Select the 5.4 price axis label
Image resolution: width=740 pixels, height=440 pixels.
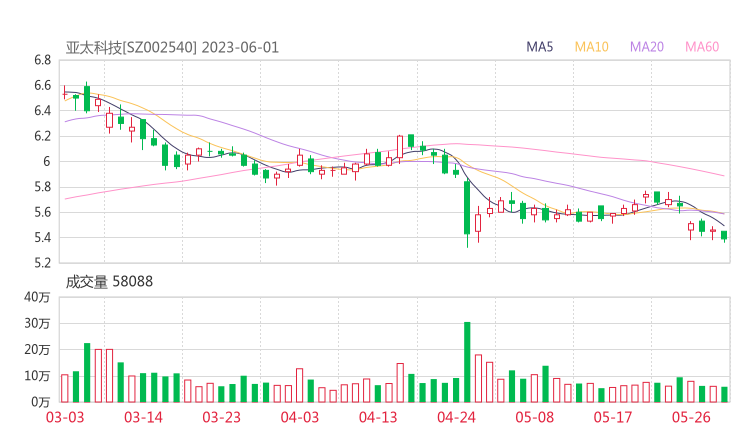click(x=42, y=237)
